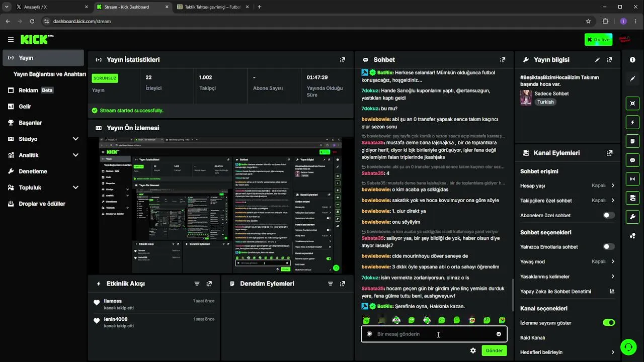Expand the Topluluk sidebar section
Screen dimensions: 644x362
(75, 188)
